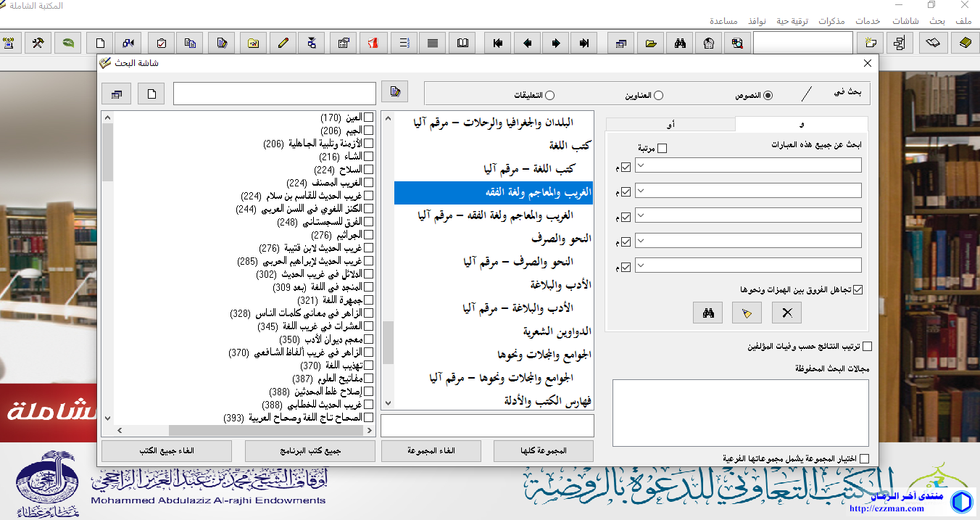The width and height of the screenshot is (980, 520).
Task: Click the document with pencil icon in the main toolbar
Action: pyautogui.click(x=223, y=43)
